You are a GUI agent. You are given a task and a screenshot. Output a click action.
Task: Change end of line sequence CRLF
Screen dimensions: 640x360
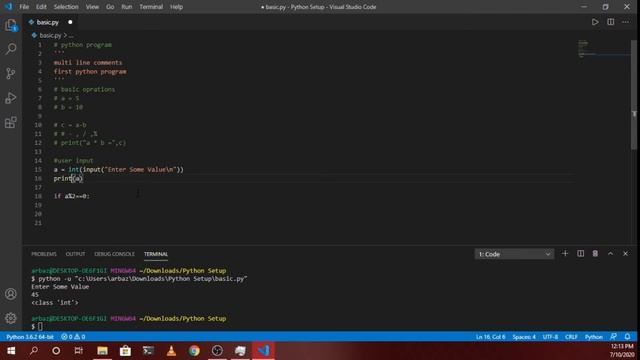click(571, 337)
